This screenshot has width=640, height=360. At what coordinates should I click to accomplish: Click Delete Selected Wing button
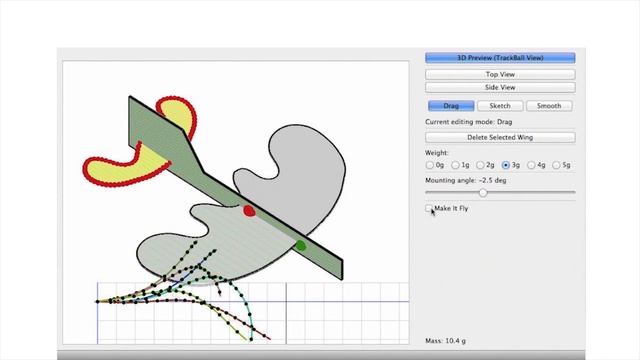(x=500, y=138)
